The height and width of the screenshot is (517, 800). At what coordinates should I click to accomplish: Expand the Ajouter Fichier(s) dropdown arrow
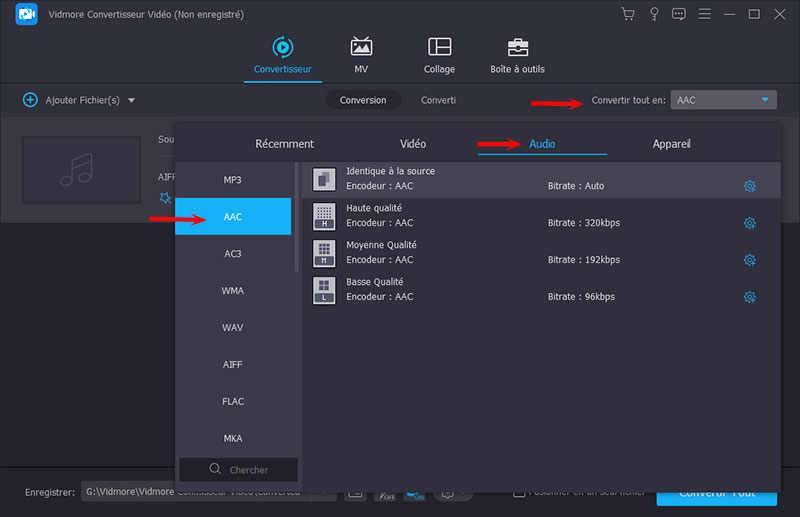(x=131, y=100)
